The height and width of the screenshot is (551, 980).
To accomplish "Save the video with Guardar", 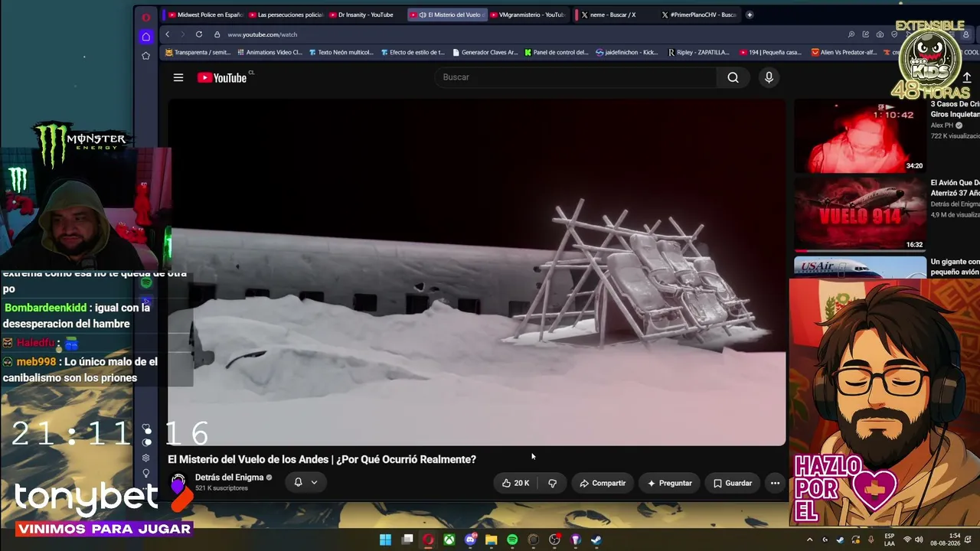I will click(733, 483).
